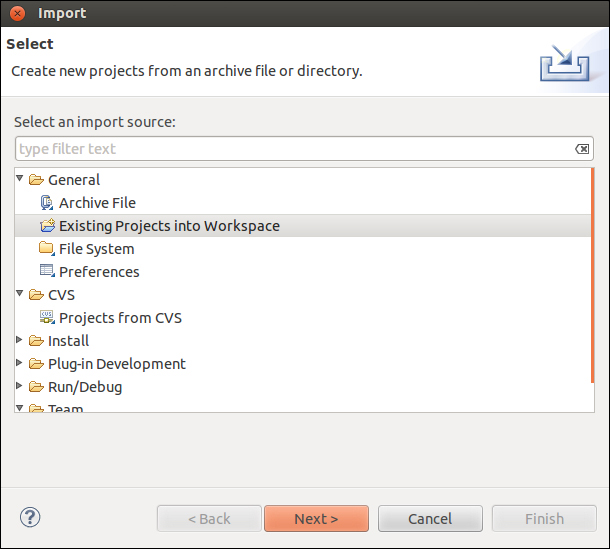
Task: Expand the Install category
Action: (x=20, y=340)
